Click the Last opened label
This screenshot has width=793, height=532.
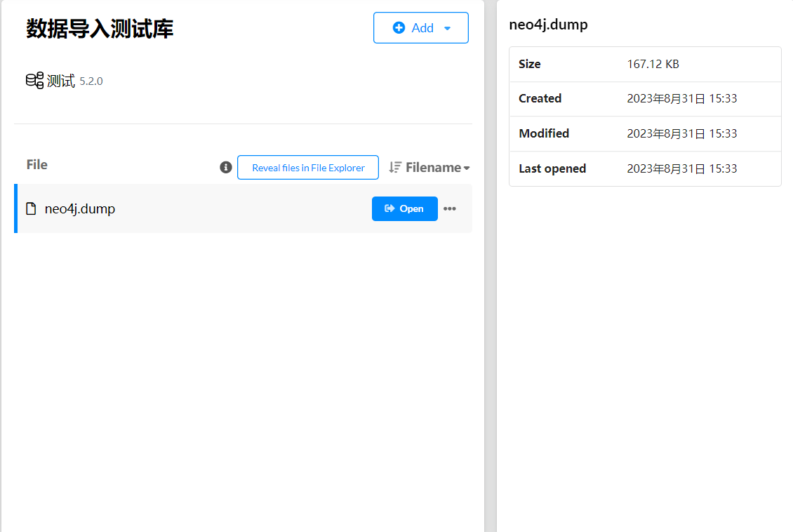pyautogui.click(x=552, y=169)
